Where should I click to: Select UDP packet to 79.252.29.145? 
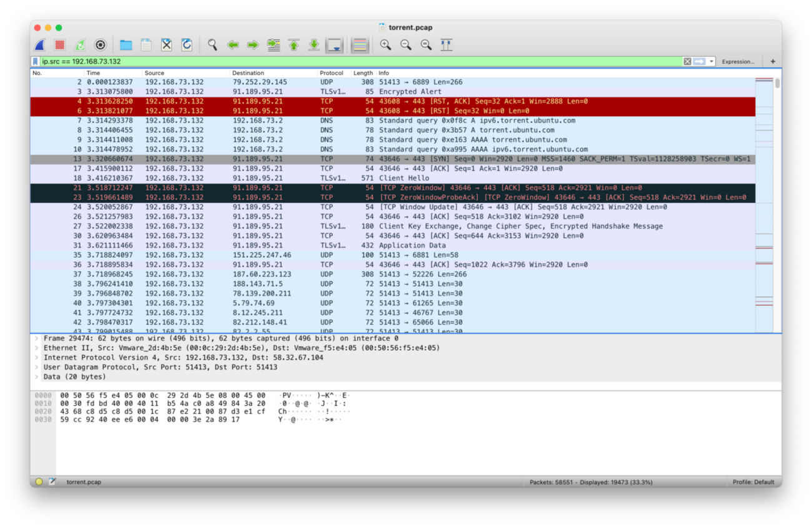pyautogui.click(x=392, y=82)
